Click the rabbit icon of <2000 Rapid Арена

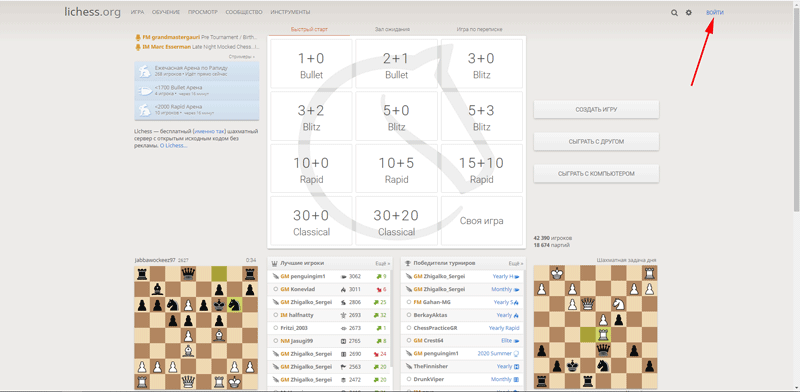(x=145, y=109)
